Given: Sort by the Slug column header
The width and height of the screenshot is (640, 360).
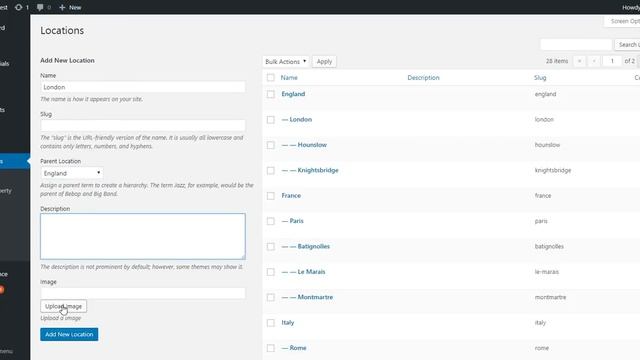Looking at the screenshot, I should [x=540, y=78].
